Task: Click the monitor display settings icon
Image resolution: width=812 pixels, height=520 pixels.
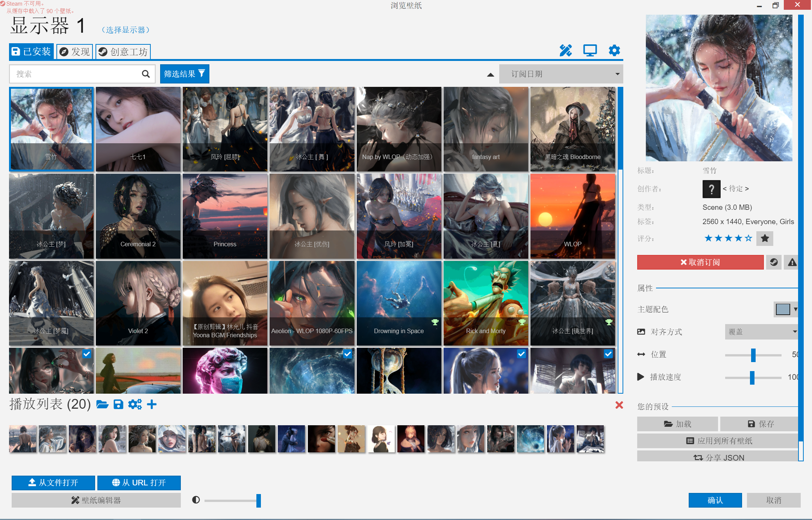Action: [590, 50]
